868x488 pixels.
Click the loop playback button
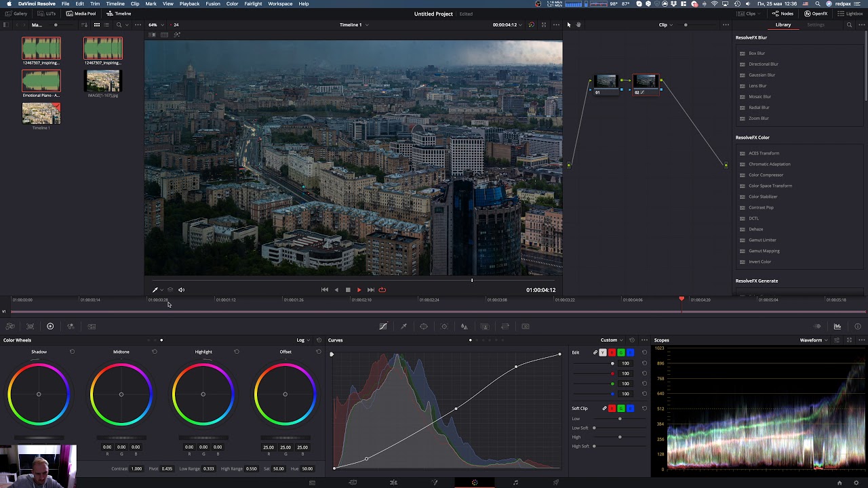point(382,290)
